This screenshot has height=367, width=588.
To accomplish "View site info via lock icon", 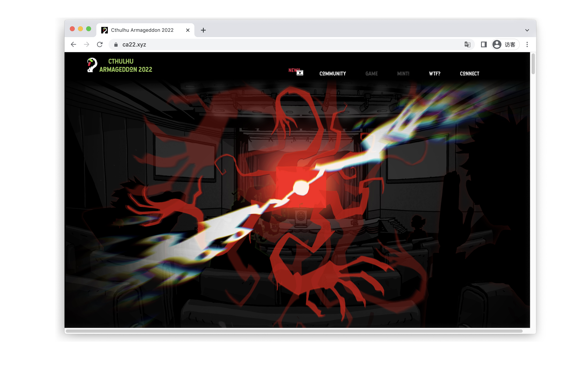I will click(116, 44).
